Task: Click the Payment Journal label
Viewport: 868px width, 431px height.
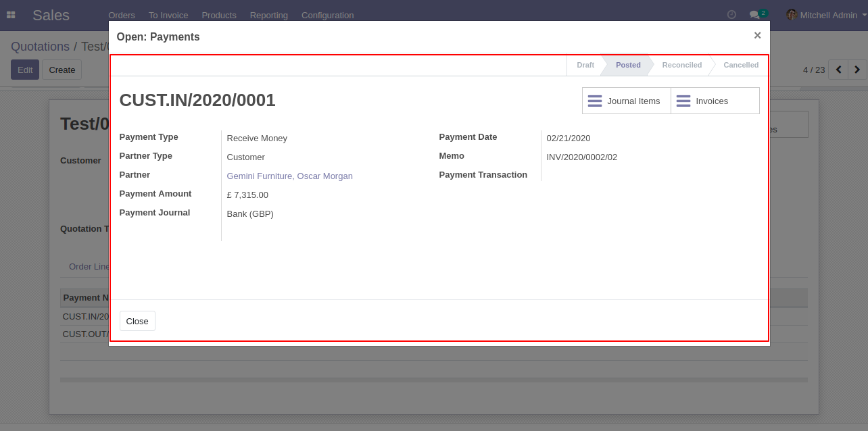Action: click(x=155, y=212)
